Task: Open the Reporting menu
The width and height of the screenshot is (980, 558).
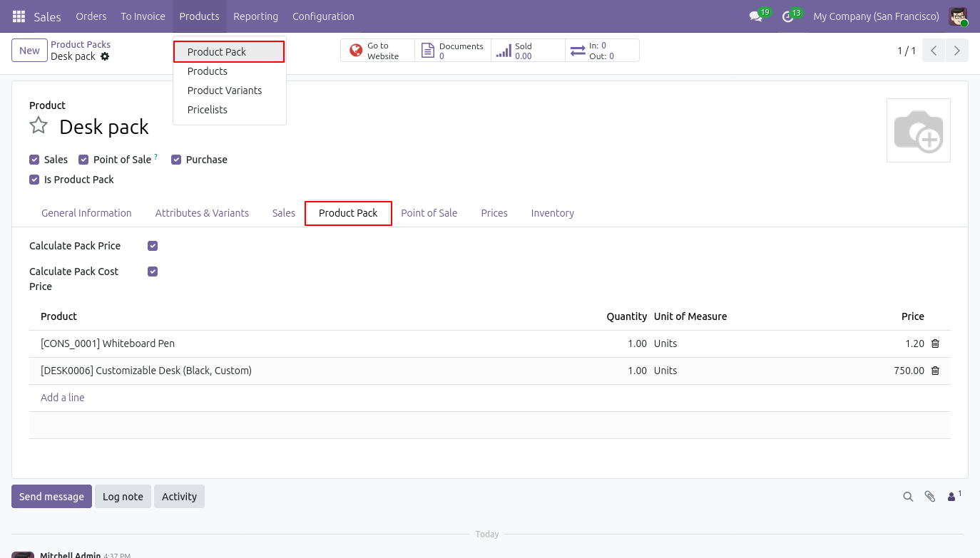Action: (x=255, y=16)
